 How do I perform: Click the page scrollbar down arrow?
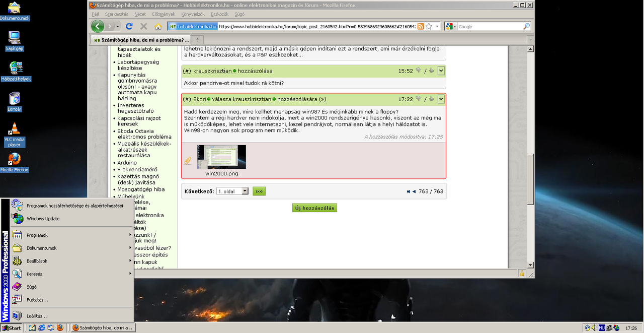click(530, 265)
